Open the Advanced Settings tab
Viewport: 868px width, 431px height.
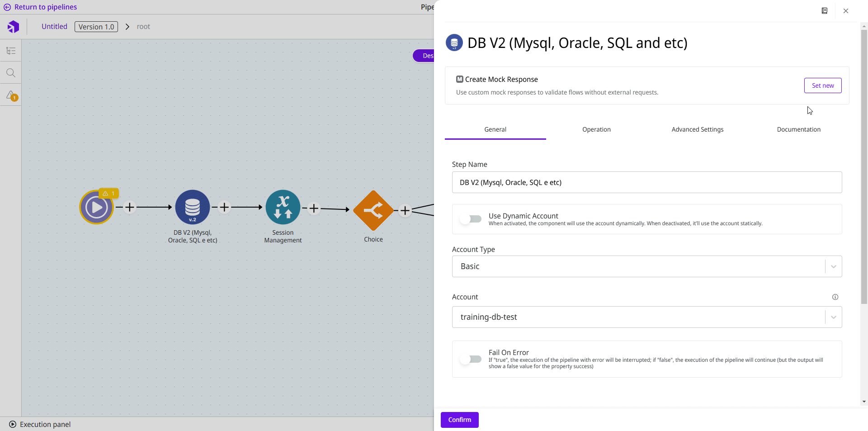[x=697, y=129]
